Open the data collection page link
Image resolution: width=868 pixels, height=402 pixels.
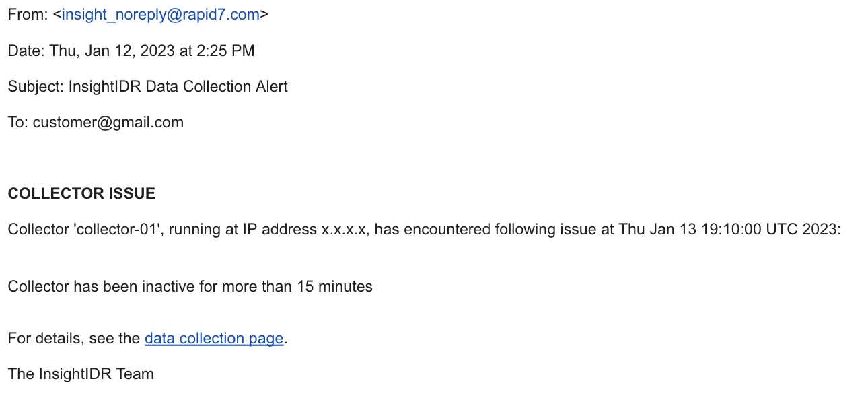(x=213, y=338)
